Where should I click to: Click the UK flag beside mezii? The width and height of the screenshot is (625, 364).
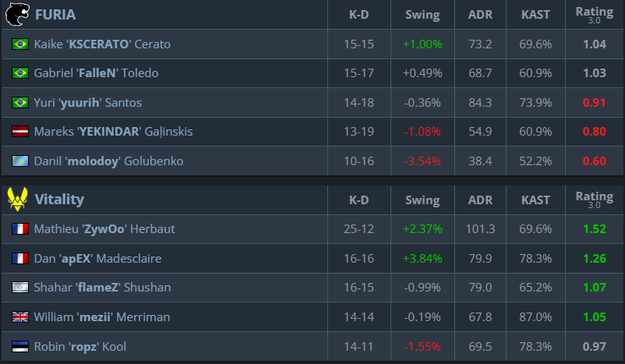(x=20, y=317)
